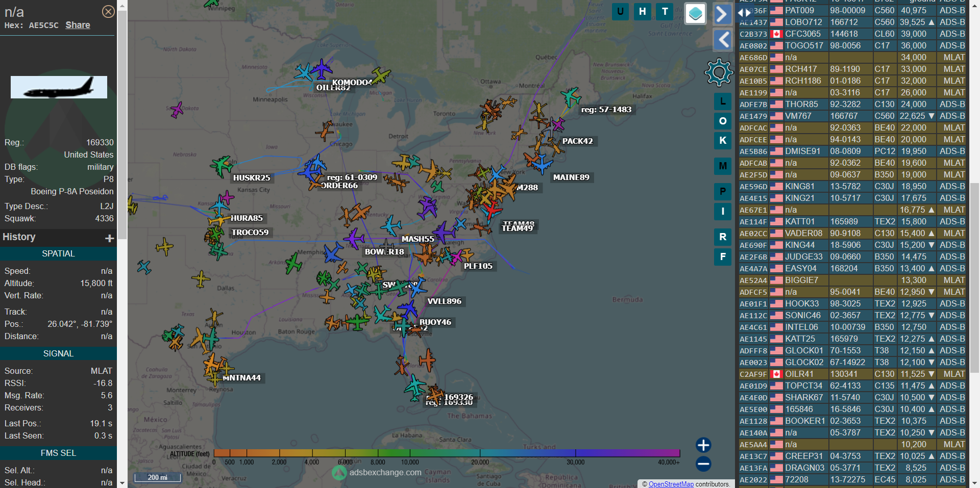980x488 pixels.
Task: Click the F map button
Action: (723, 256)
